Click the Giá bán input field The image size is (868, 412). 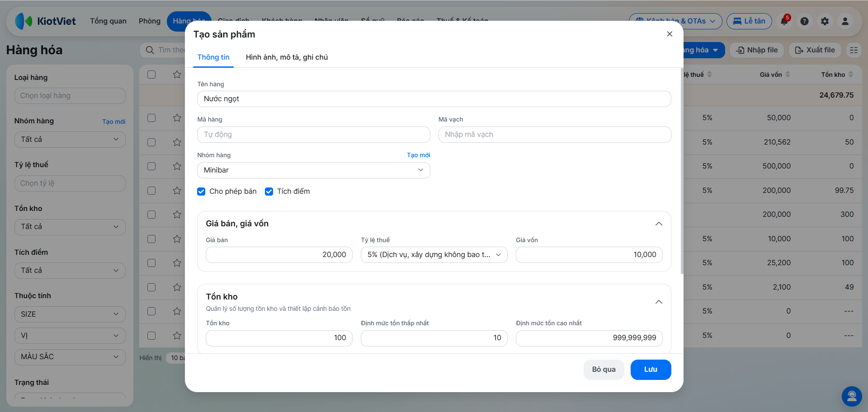click(279, 255)
